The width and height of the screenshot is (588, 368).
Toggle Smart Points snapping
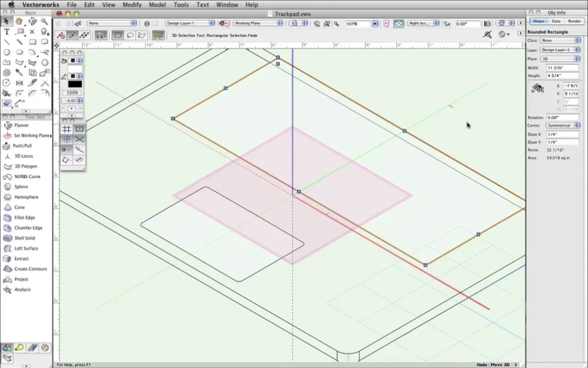click(x=67, y=149)
